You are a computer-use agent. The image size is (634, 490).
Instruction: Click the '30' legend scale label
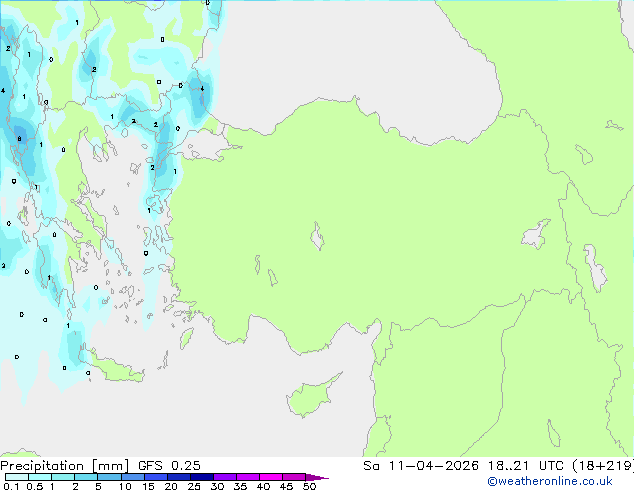[x=217, y=486]
